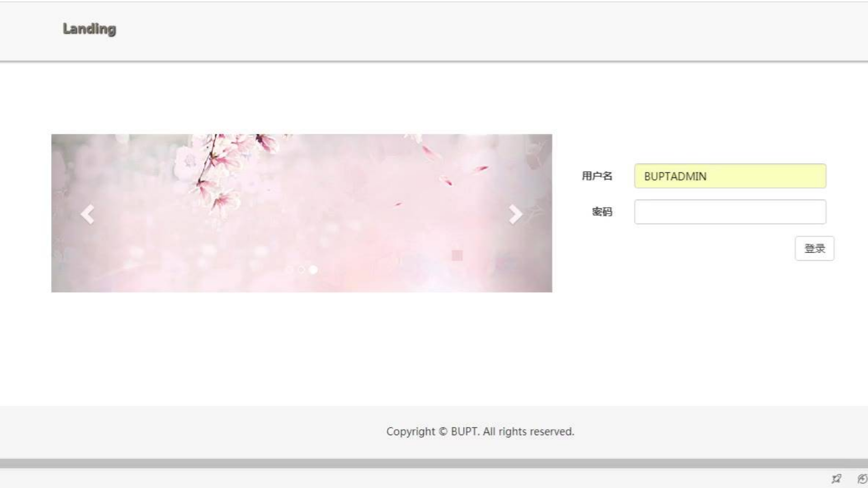Focus the 用户名 field containing BUPTADMIN
868x488 pixels.
[x=730, y=176]
